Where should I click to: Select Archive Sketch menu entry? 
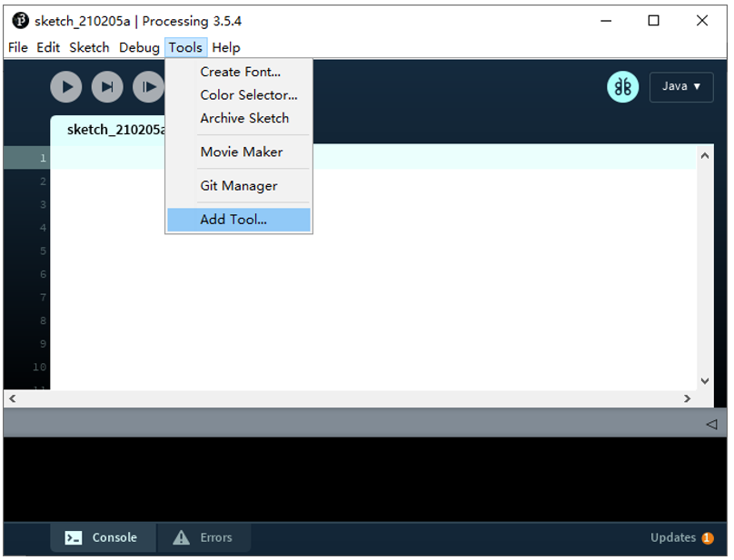pyautogui.click(x=239, y=118)
